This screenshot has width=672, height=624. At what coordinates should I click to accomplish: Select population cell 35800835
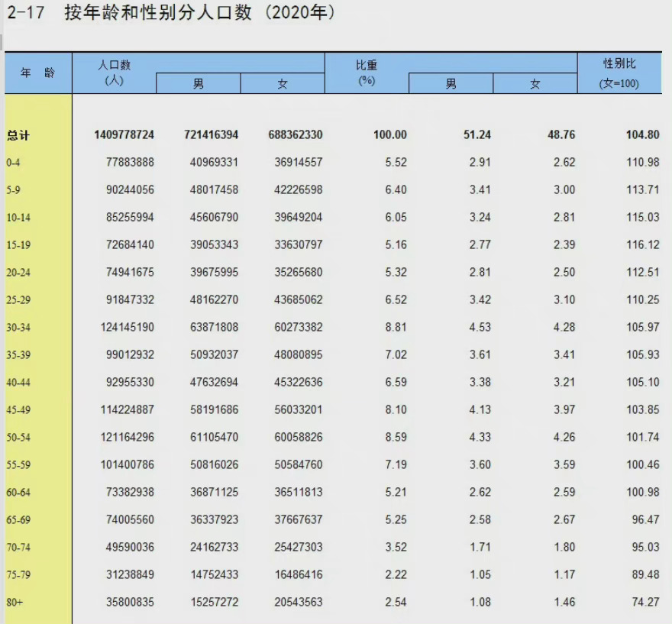130,602
